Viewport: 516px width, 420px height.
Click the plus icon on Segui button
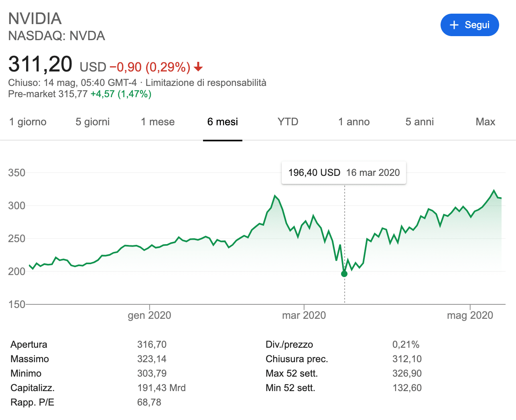[454, 25]
